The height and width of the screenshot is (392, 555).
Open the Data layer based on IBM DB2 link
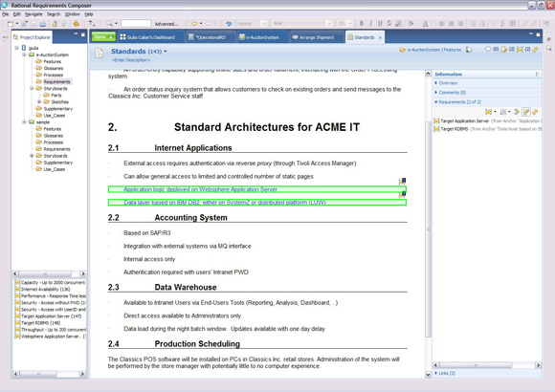click(225, 203)
